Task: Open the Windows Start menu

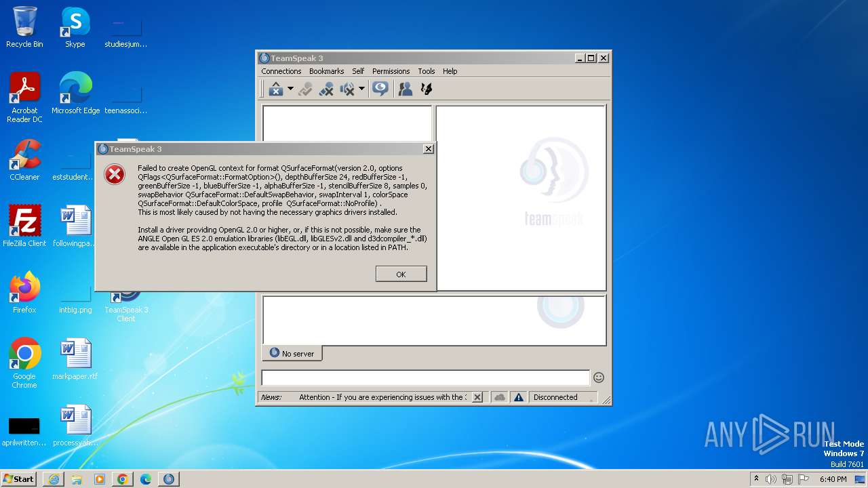Action: [19, 479]
